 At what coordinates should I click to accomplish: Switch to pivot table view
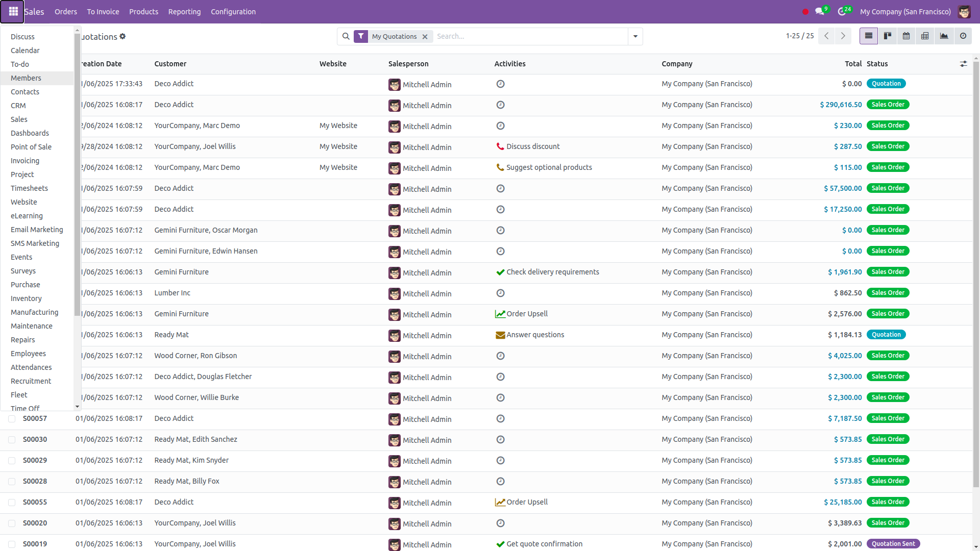pos(925,36)
